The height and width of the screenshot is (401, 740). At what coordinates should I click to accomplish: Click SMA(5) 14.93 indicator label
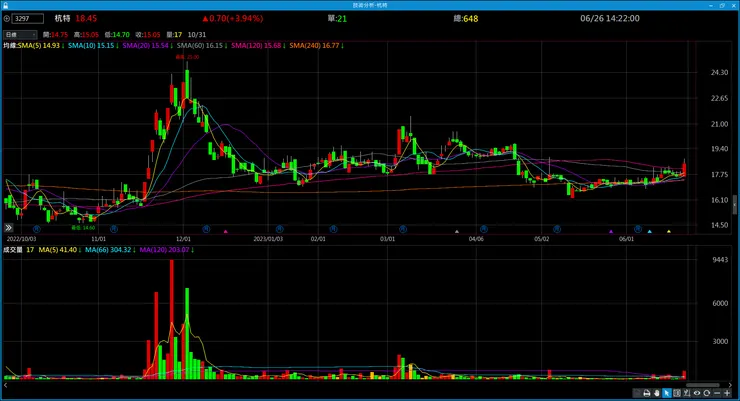41,46
